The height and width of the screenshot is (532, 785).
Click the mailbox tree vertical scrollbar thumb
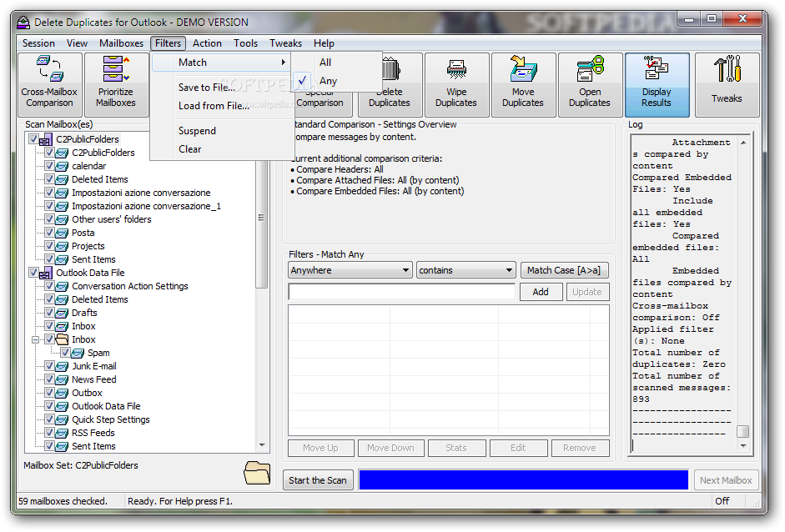[261, 218]
